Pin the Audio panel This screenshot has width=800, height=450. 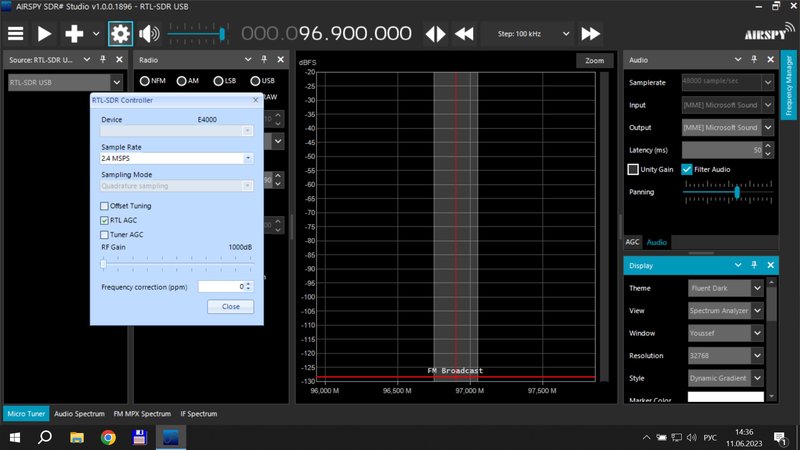coord(754,60)
